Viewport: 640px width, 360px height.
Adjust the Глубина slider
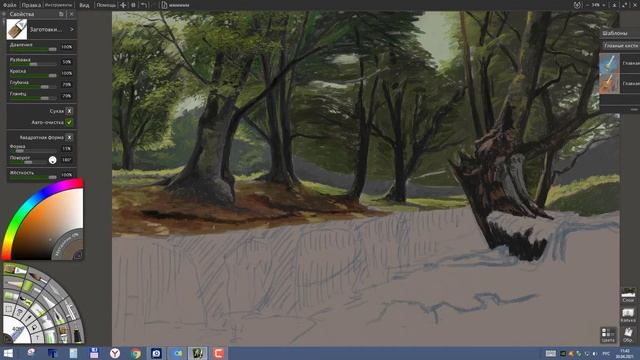[x=33, y=87]
